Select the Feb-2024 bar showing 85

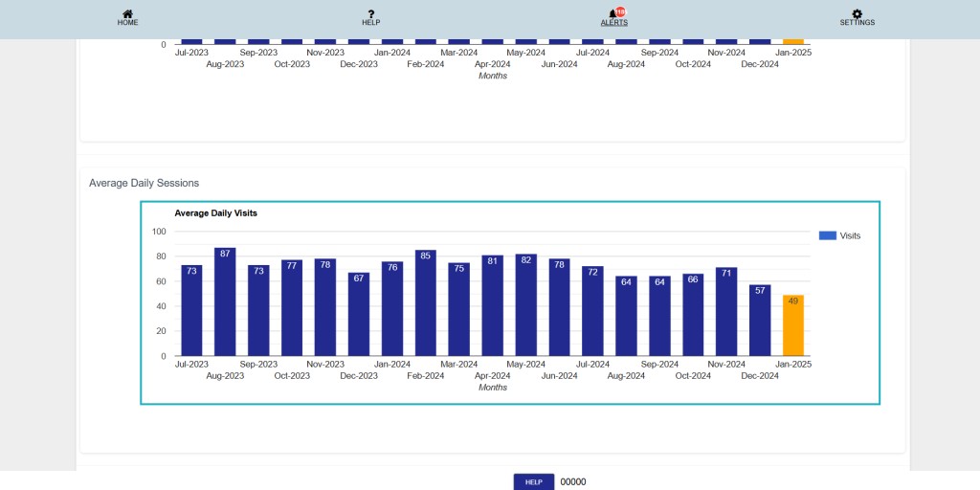click(426, 303)
